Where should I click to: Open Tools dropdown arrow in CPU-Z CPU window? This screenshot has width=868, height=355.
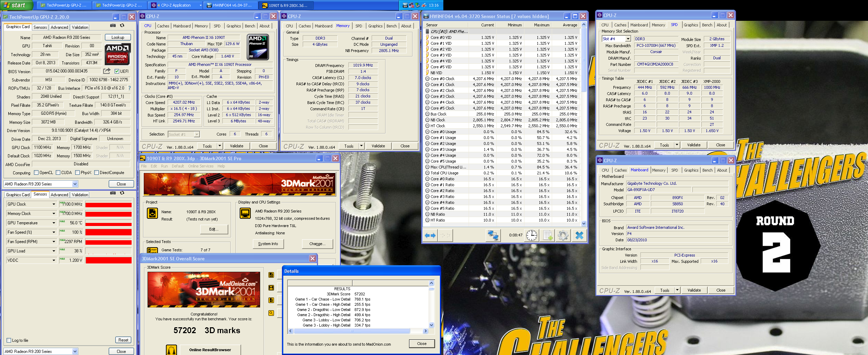pyautogui.click(x=220, y=146)
